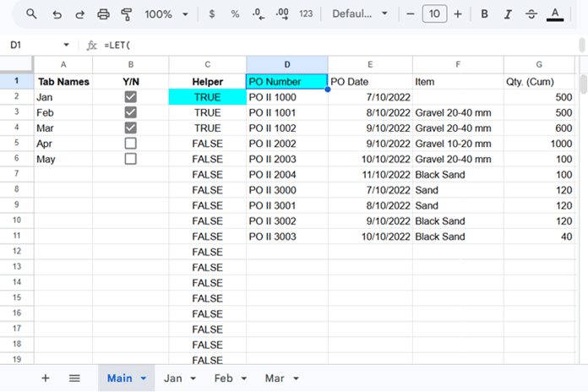The image size is (588, 392).
Task: Open the Jan sheet tab menu arrow
Action: (x=193, y=378)
